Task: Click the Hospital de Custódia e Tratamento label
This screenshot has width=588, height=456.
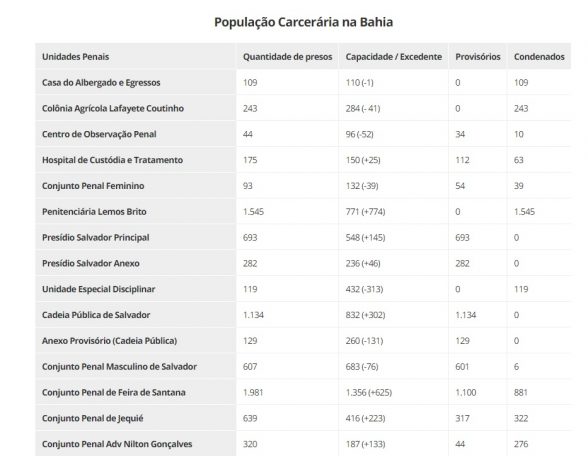Action: [112, 160]
